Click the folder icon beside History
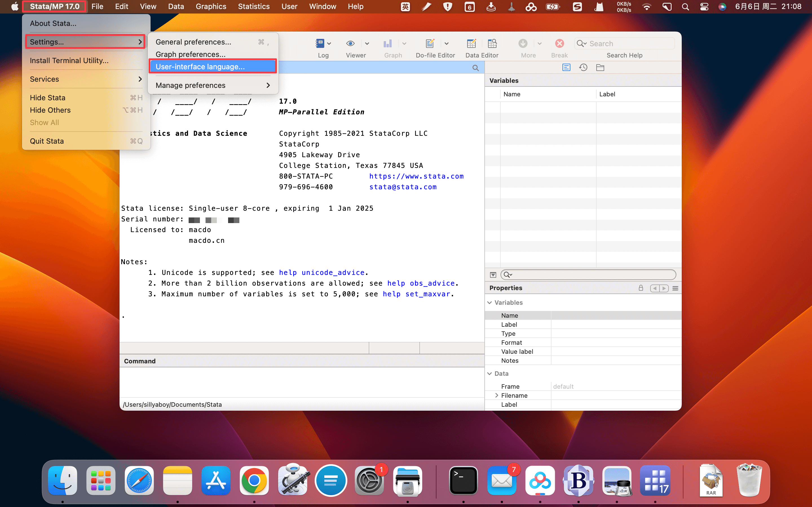812x507 pixels. pyautogui.click(x=600, y=68)
